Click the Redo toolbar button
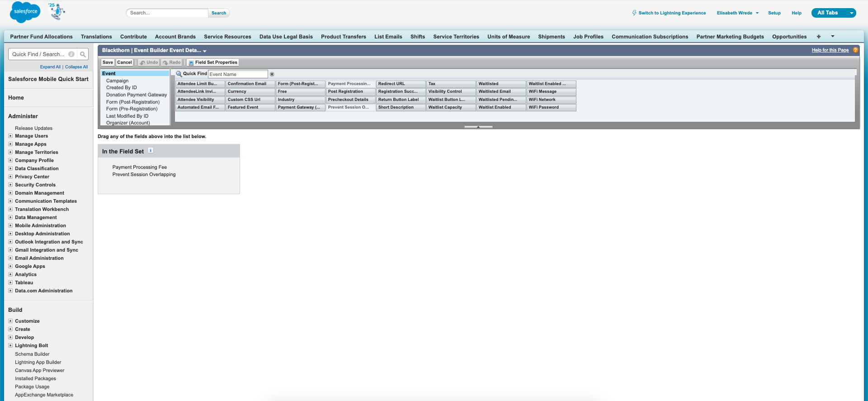Screen dimensions: 868x401 pos(172,62)
